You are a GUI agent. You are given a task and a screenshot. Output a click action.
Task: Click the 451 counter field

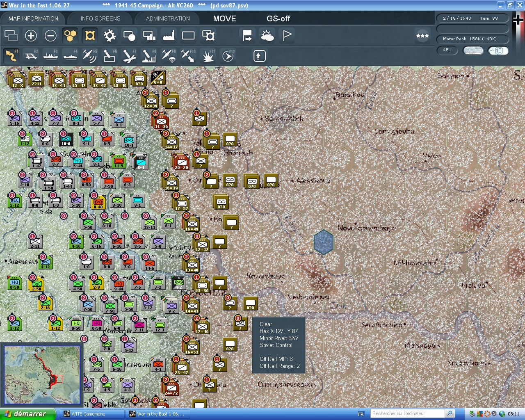(447, 50)
